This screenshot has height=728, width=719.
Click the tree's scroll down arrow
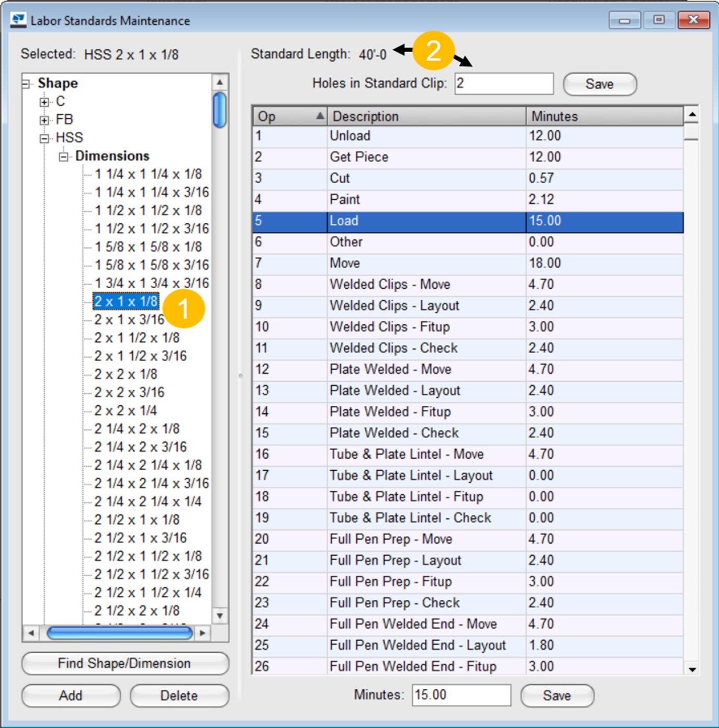pyautogui.click(x=220, y=616)
